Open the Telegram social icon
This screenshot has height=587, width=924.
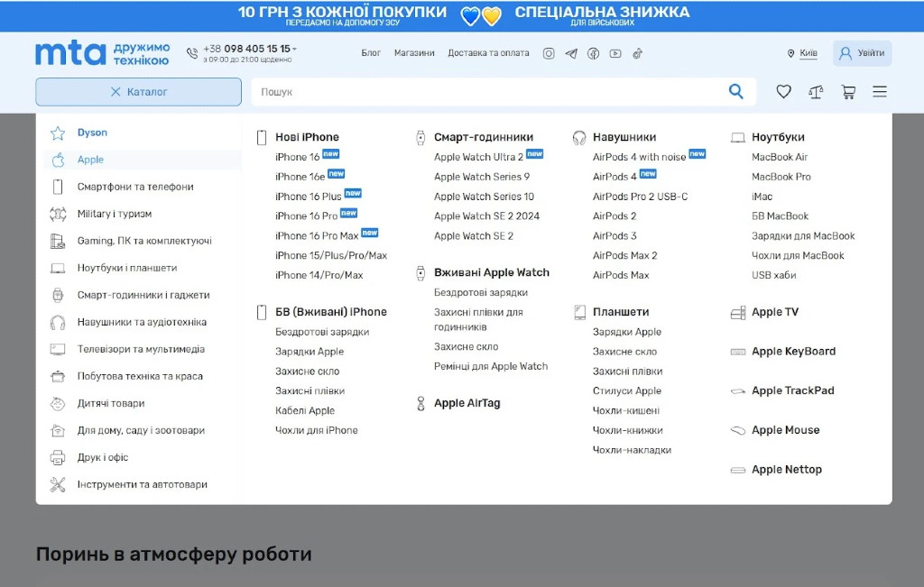571,53
